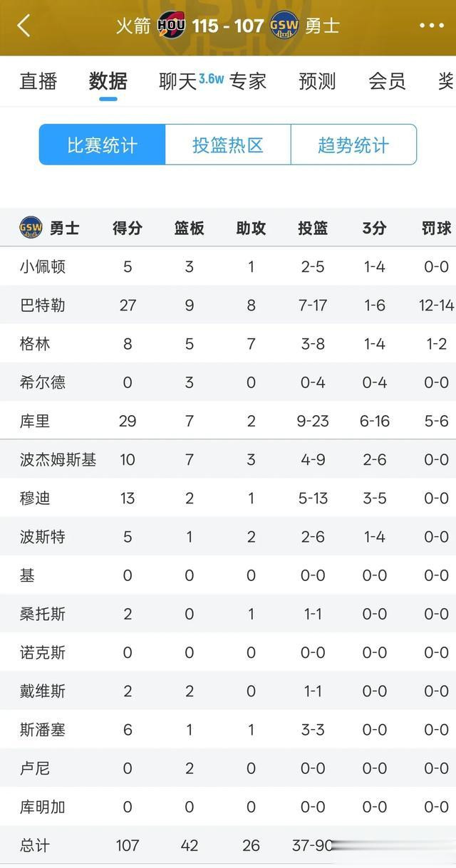Open player 库里 row

[x=228, y=421]
